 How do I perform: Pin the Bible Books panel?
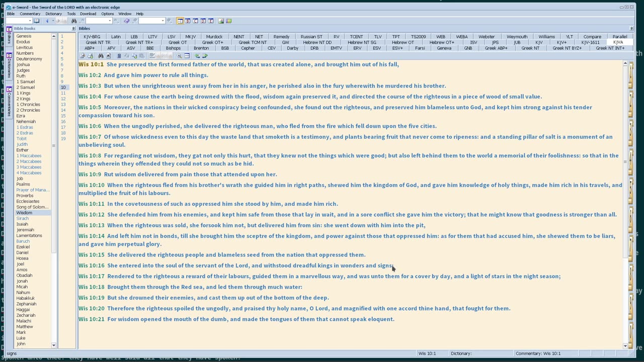73,29
